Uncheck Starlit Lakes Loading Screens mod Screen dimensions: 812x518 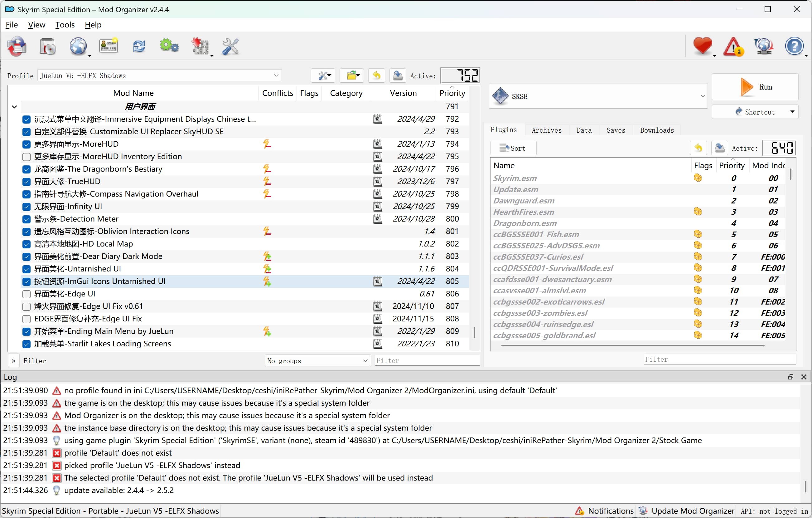click(x=26, y=344)
